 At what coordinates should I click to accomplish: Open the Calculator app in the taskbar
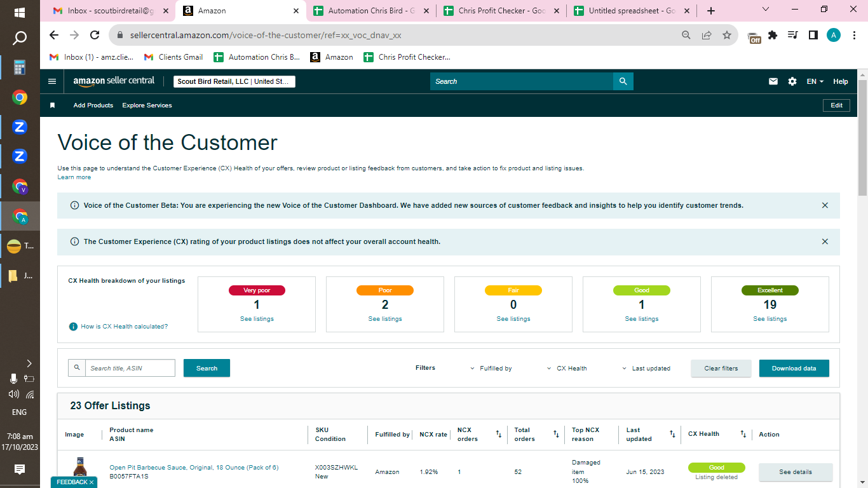click(20, 67)
